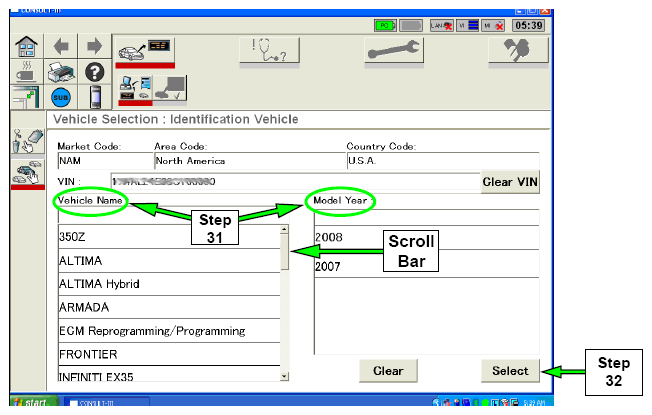Open the wrench repair icon

(x=393, y=50)
